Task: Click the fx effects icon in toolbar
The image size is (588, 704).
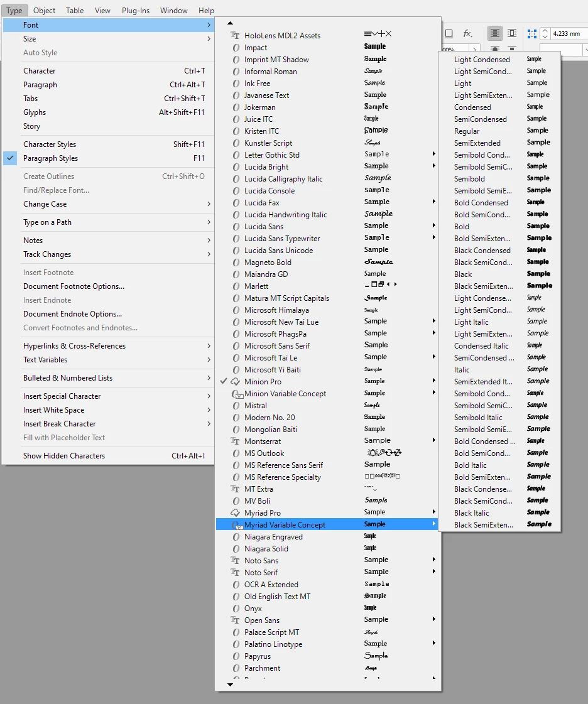Action: tap(467, 33)
